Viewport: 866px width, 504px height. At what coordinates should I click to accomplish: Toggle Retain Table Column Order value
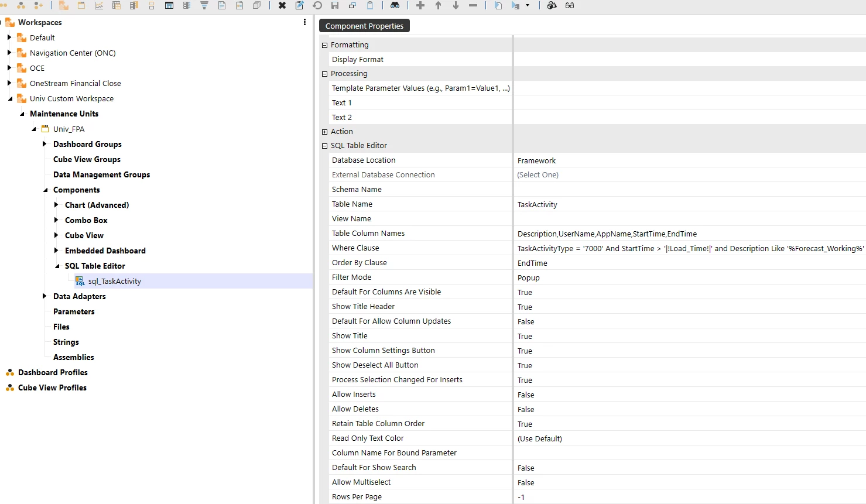pyautogui.click(x=525, y=424)
